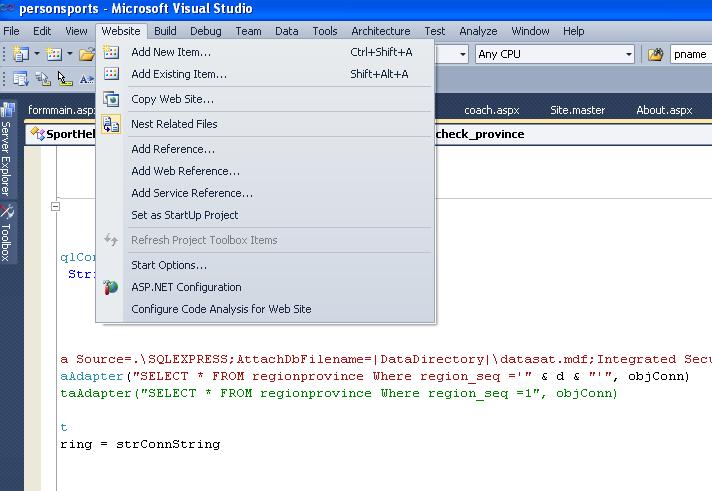Image resolution: width=712 pixels, height=491 pixels.
Task: Switch to the coach.aspx tab
Action: 492,110
